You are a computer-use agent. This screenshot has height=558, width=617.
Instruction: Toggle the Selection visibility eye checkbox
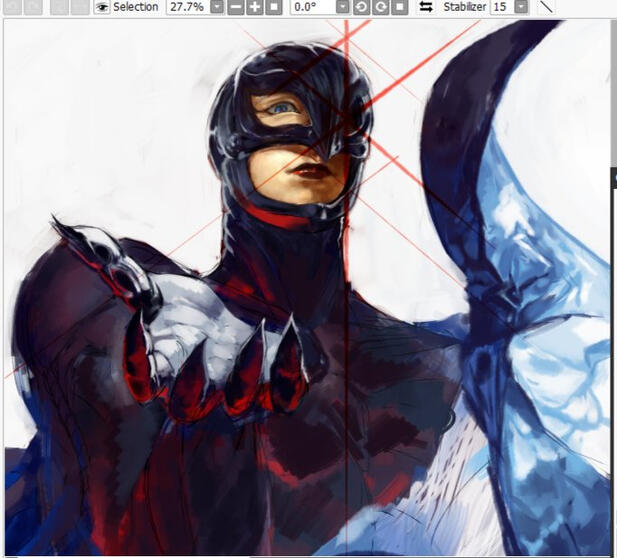102,7
